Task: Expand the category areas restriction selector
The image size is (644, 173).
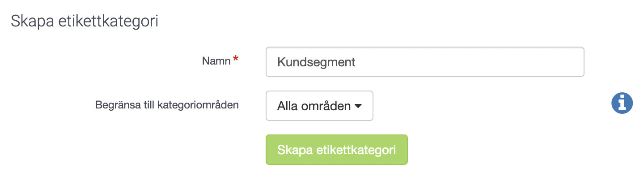Action: [319, 106]
